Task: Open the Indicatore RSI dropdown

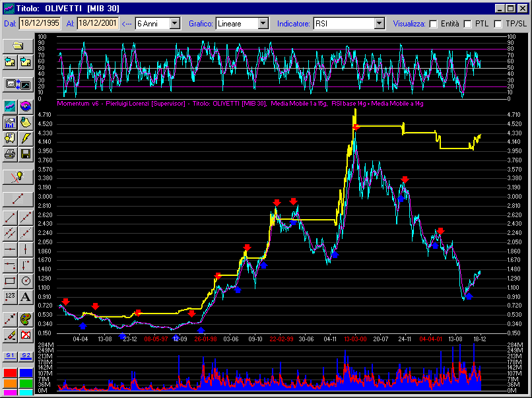Action: point(380,23)
